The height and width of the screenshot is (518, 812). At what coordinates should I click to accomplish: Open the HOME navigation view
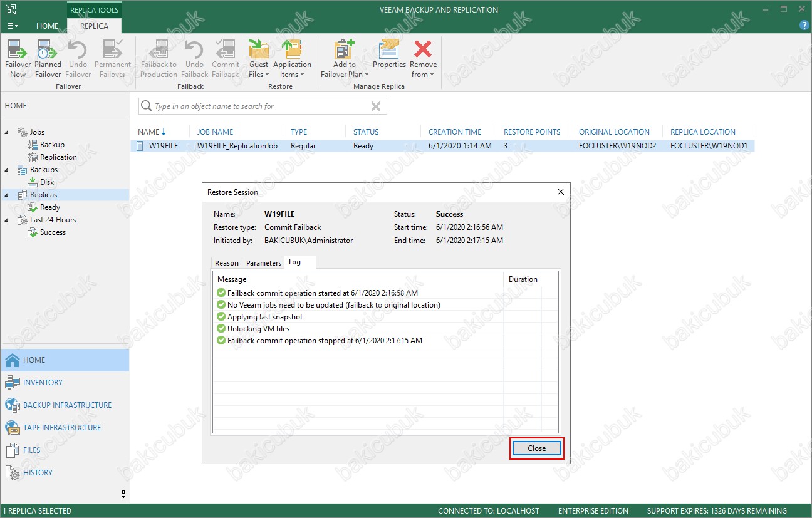65,360
